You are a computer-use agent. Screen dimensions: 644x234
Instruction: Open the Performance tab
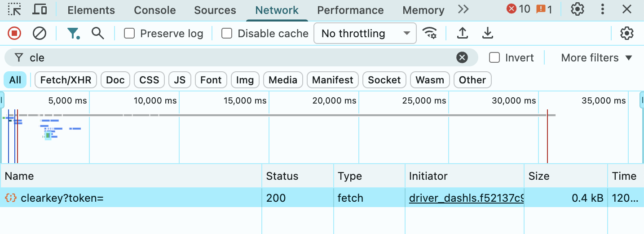[x=350, y=10]
